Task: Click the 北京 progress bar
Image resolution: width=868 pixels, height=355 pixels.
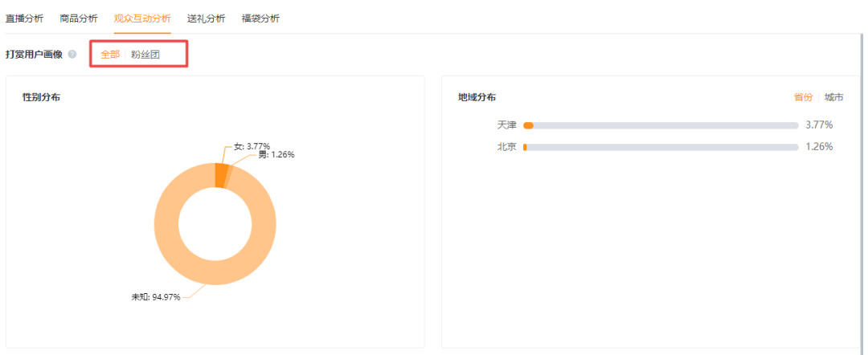Action: click(x=661, y=147)
